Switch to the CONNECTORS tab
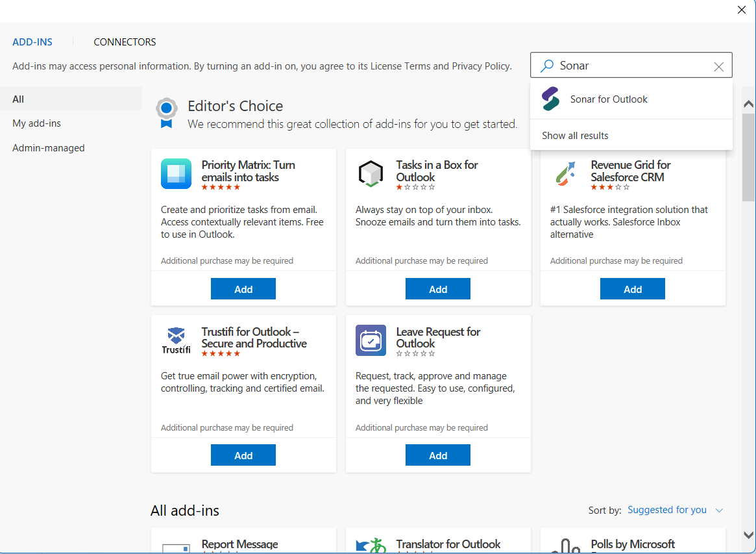The height and width of the screenshot is (554, 756). click(x=125, y=42)
